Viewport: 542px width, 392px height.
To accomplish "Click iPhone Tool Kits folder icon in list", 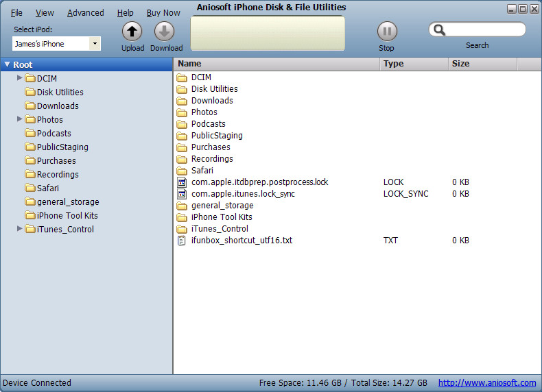I will click(182, 217).
